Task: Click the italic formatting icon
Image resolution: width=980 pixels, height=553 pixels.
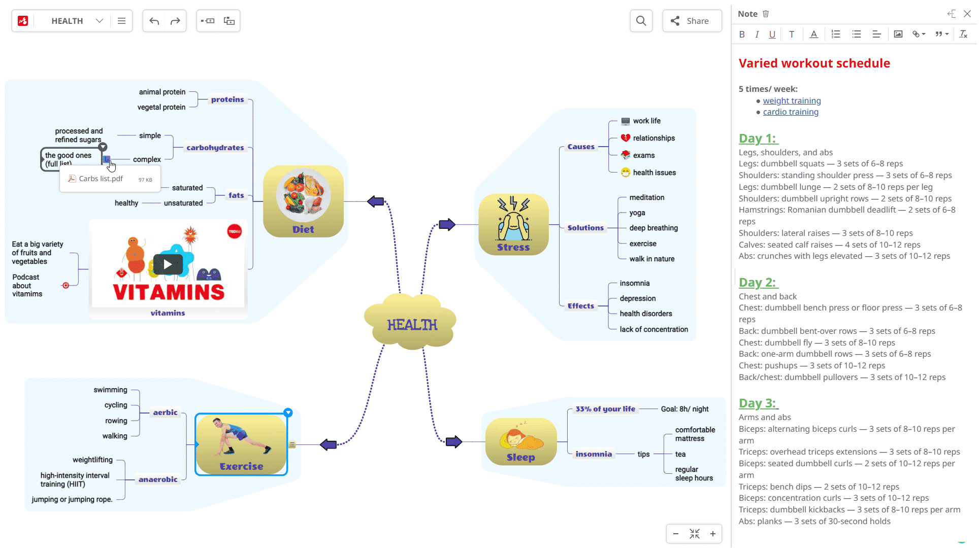Action: coord(756,34)
